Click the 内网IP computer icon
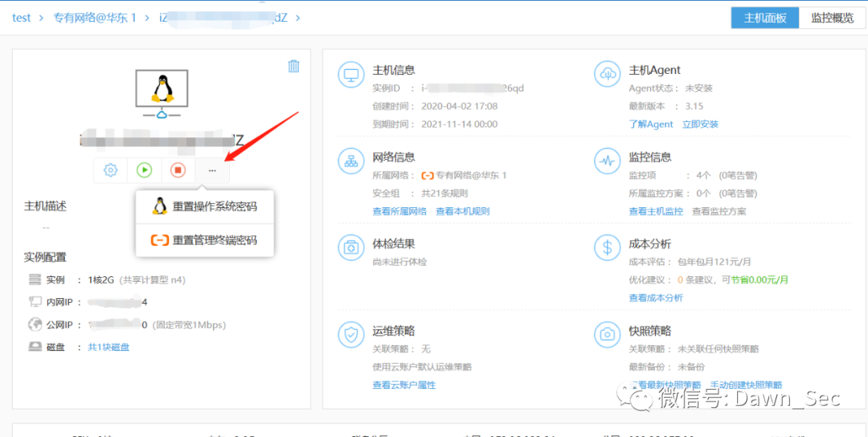The image size is (868, 437). pyautogui.click(x=35, y=302)
